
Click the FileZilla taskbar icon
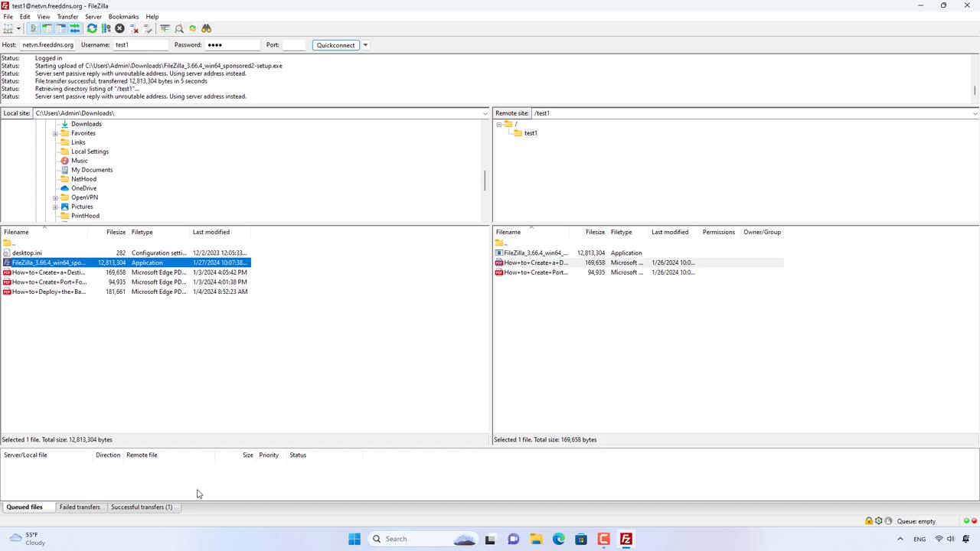(626, 539)
